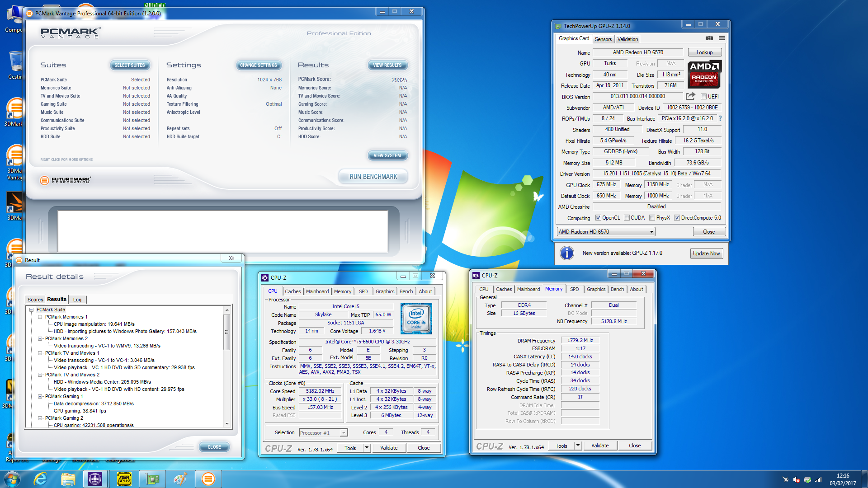Click the Futuremark Corporation logo
Screen dimensions: 868x488
[65, 180]
